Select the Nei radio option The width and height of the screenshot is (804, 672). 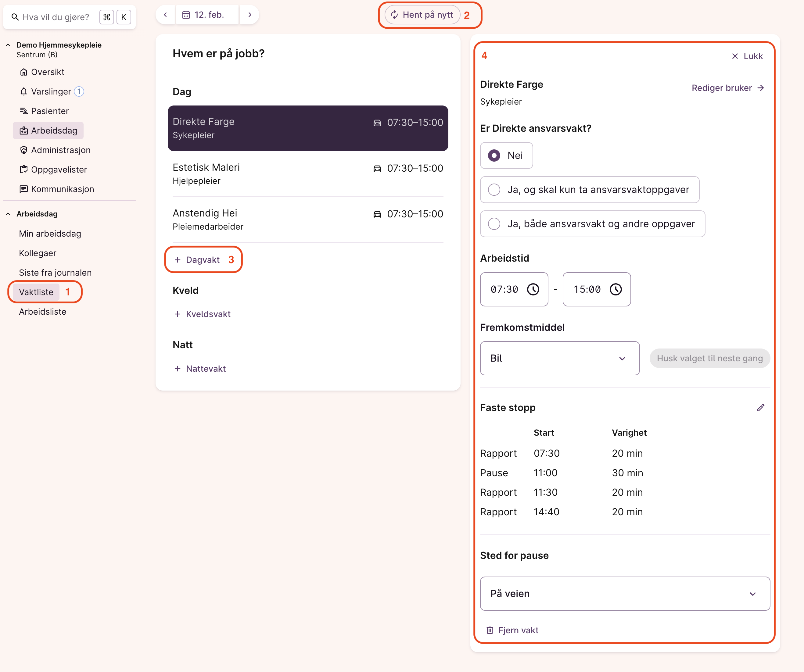494,155
